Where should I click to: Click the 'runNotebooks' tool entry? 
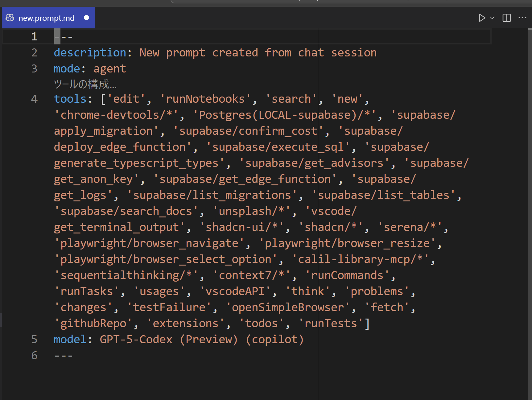coord(205,99)
